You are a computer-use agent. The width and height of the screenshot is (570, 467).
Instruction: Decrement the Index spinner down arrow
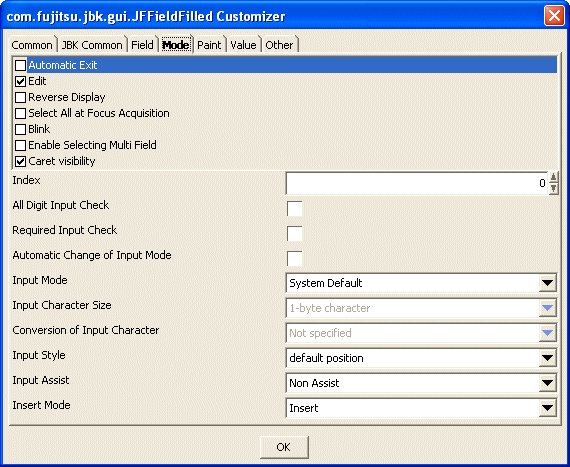(x=553, y=189)
